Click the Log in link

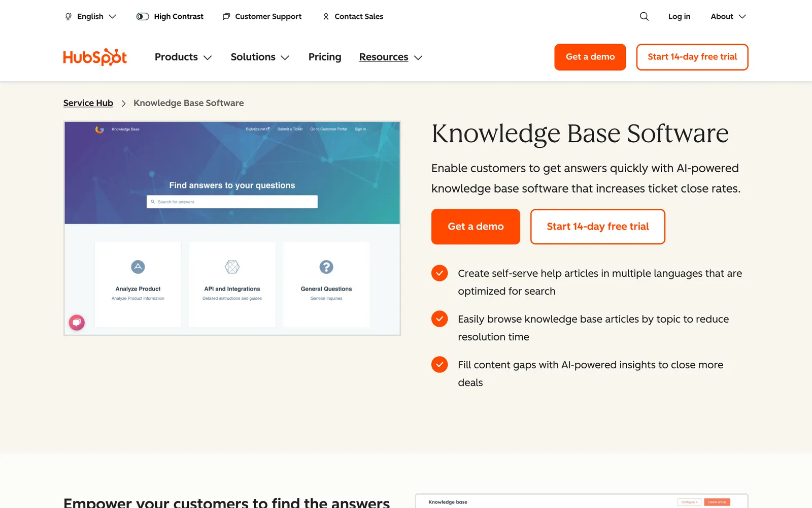679,16
